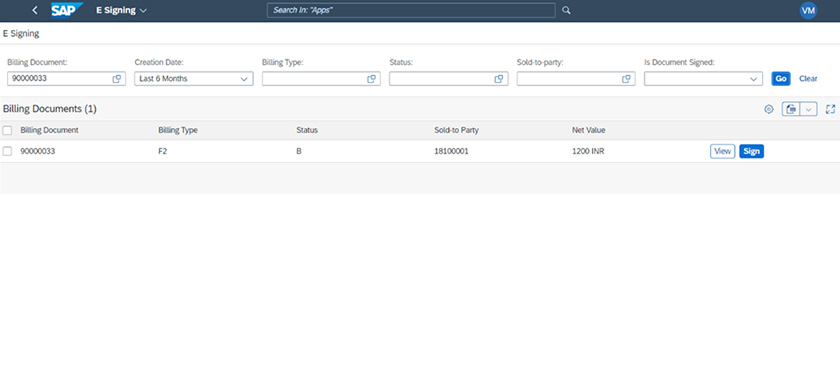Click the 1200 INR net value

[588, 152]
